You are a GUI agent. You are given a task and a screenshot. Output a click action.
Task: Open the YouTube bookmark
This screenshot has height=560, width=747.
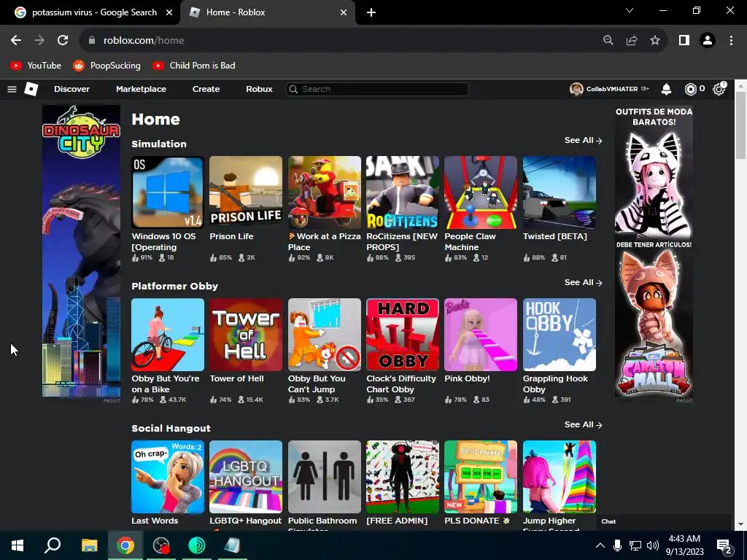(36, 66)
